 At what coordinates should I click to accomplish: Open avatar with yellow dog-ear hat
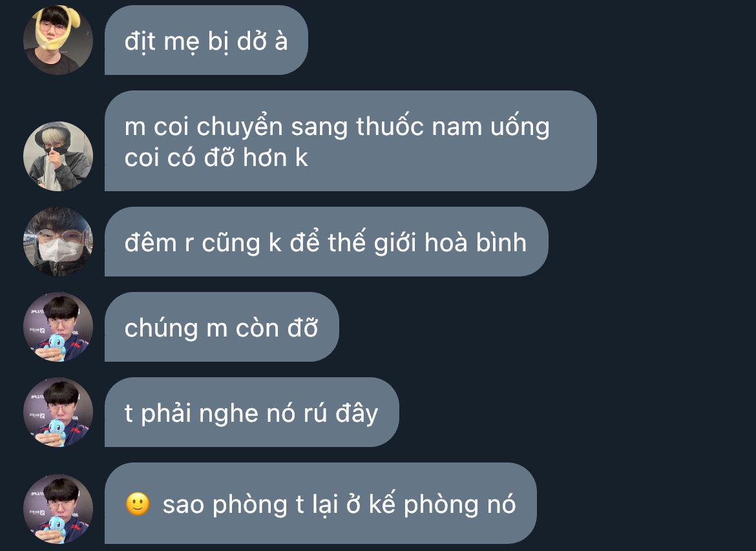pos(58,40)
